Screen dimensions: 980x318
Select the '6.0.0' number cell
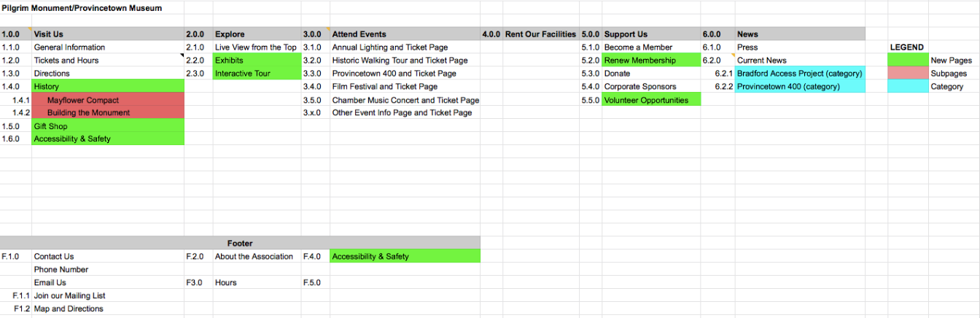click(717, 34)
